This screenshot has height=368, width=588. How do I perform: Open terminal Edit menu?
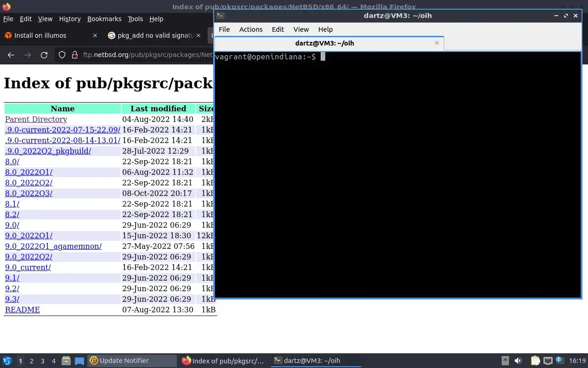[278, 29]
